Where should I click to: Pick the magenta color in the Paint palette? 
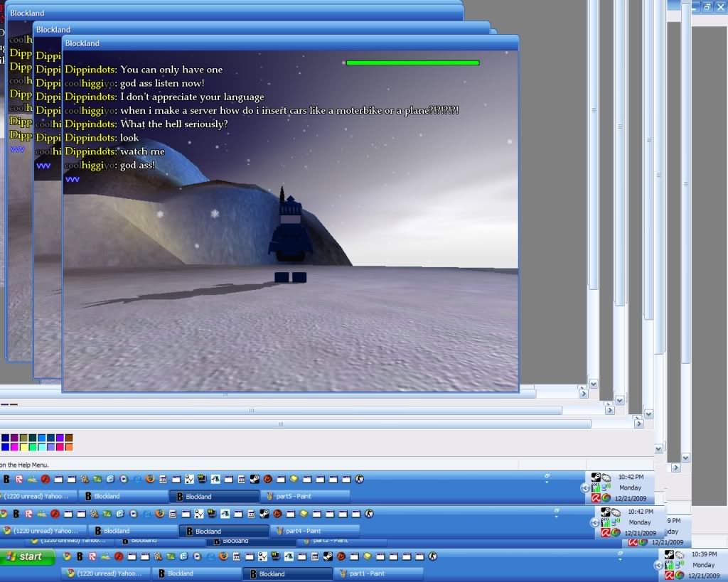(14, 447)
